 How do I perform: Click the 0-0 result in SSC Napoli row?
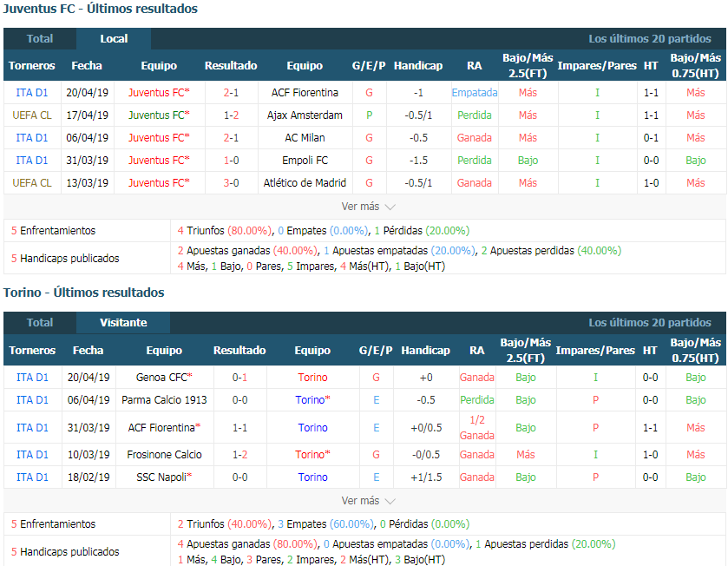[239, 477]
